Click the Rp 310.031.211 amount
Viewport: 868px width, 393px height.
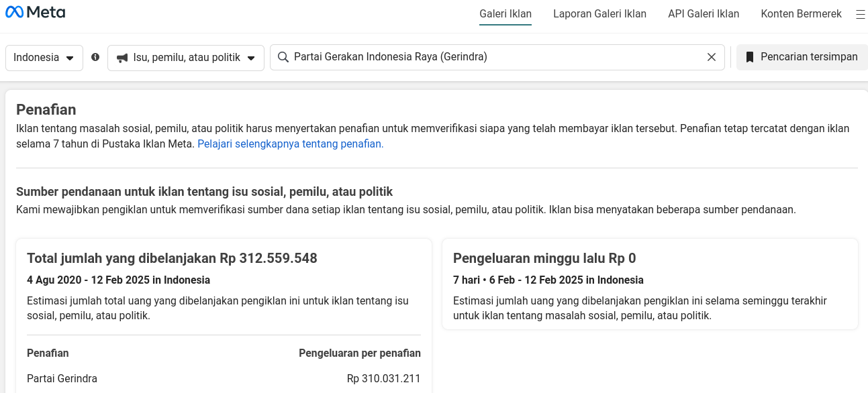(384, 378)
